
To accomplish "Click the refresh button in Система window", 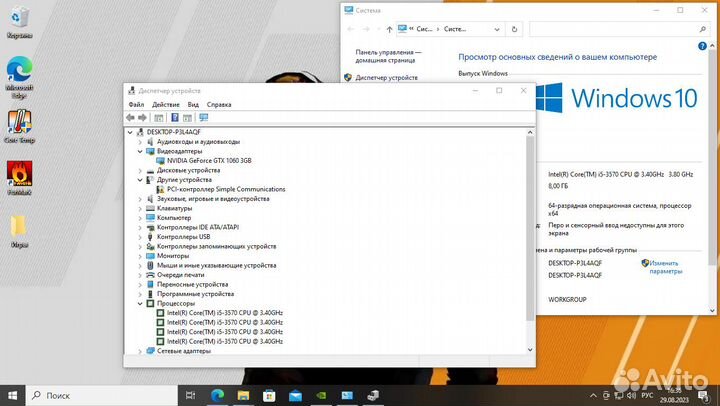I will point(514,29).
